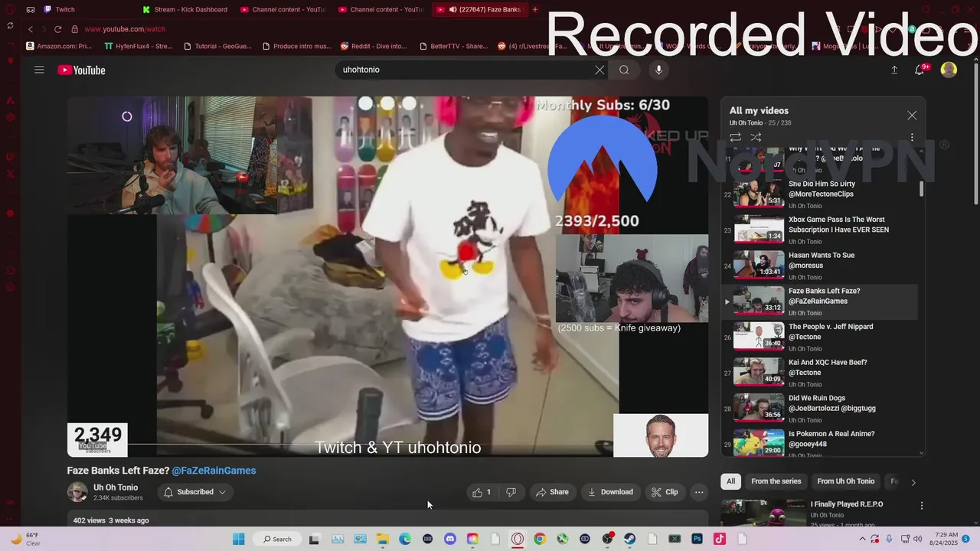The height and width of the screenshot is (551, 980).
Task: Select The People v. Jeff Nippard playlist video
Action: [x=819, y=337]
